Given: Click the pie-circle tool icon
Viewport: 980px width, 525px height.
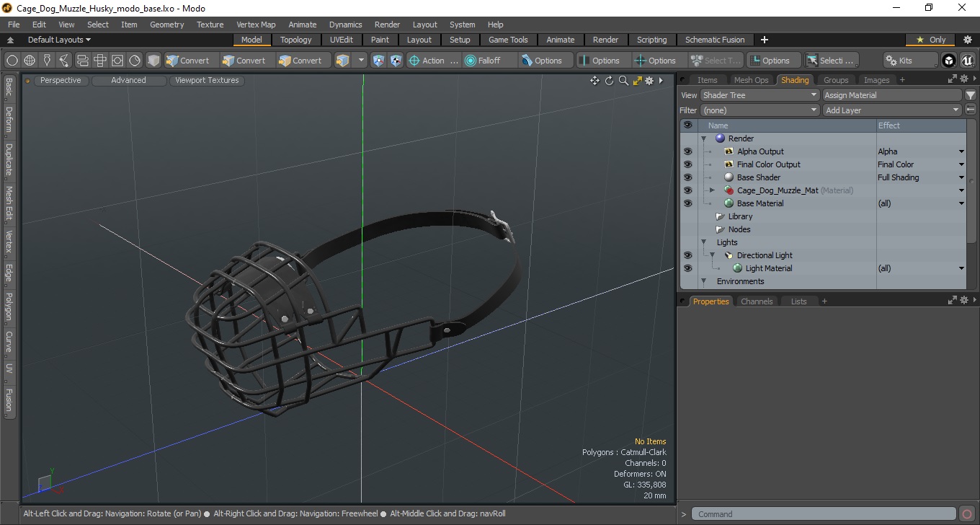Looking at the screenshot, I should point(135,61).
